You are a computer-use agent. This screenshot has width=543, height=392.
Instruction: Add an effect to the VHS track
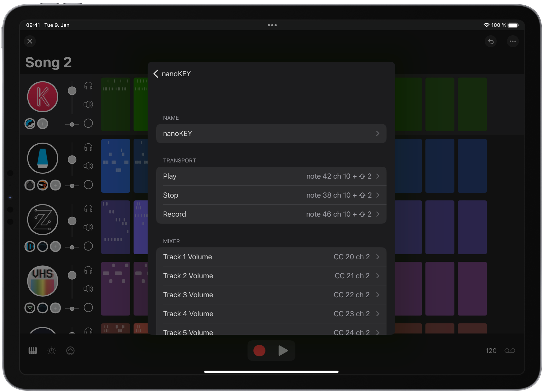(x=55, y=308)
